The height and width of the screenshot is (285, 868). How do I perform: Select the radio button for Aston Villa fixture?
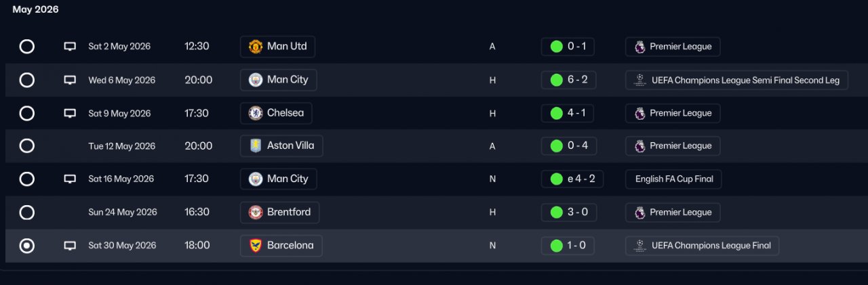[x=26, y=146]
